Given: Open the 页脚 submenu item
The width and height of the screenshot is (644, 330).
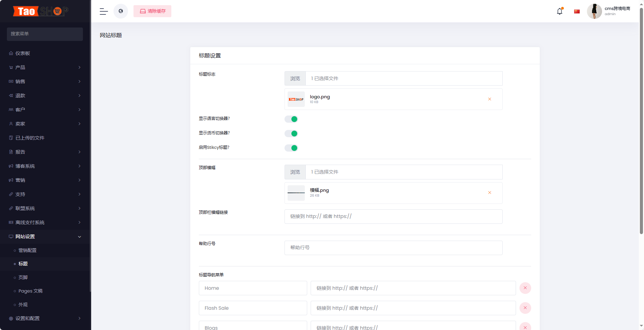Looking at the screenshot, I should point(23,277).
